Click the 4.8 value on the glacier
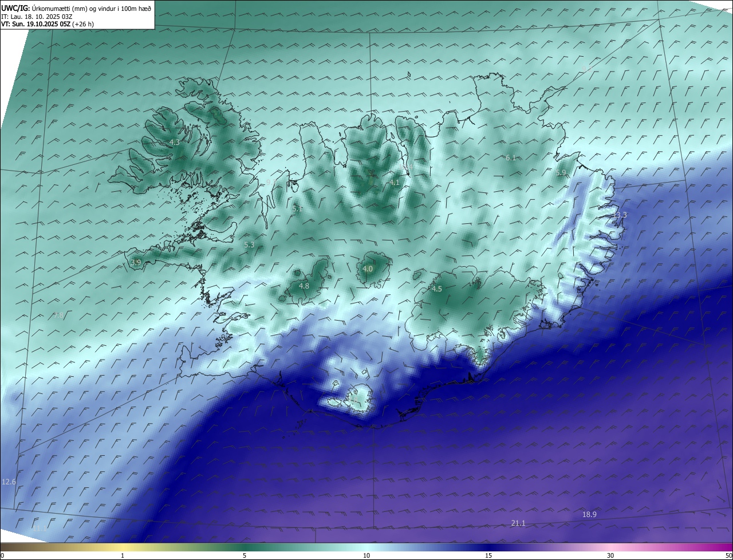This screenshot has width=733, height=560. point(304,286)
